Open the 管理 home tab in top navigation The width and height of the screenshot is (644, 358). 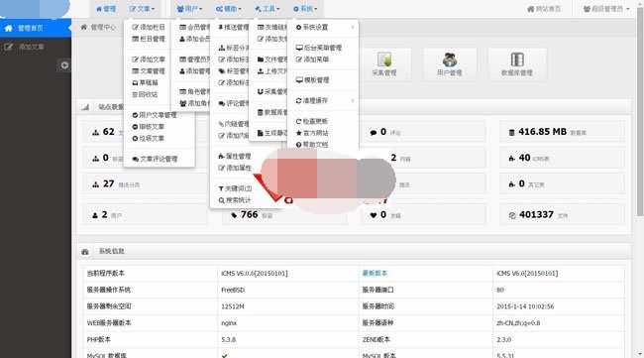coord(106,9)
